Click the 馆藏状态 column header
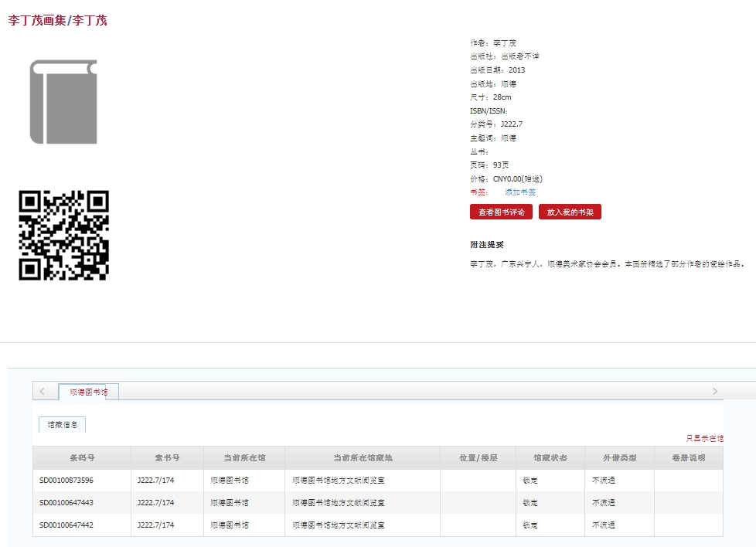Screen dimensions: 756x547 click(550, 458)
